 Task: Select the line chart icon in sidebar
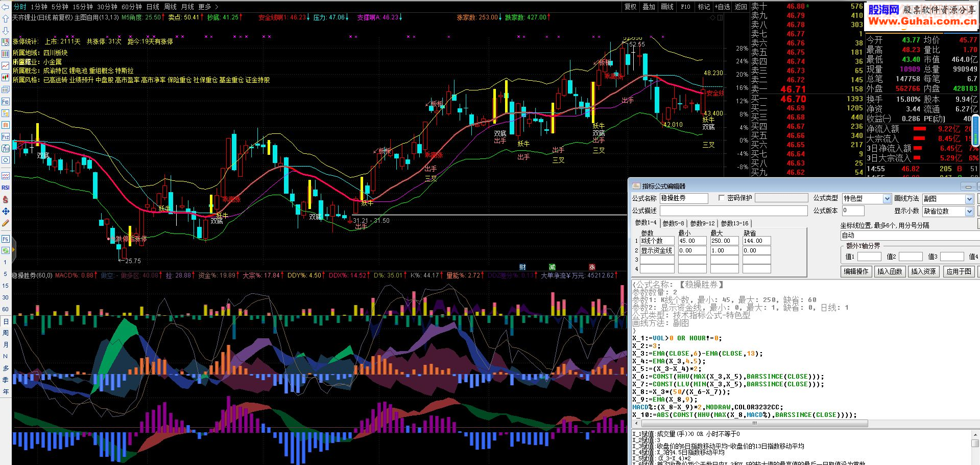(6, 66)
